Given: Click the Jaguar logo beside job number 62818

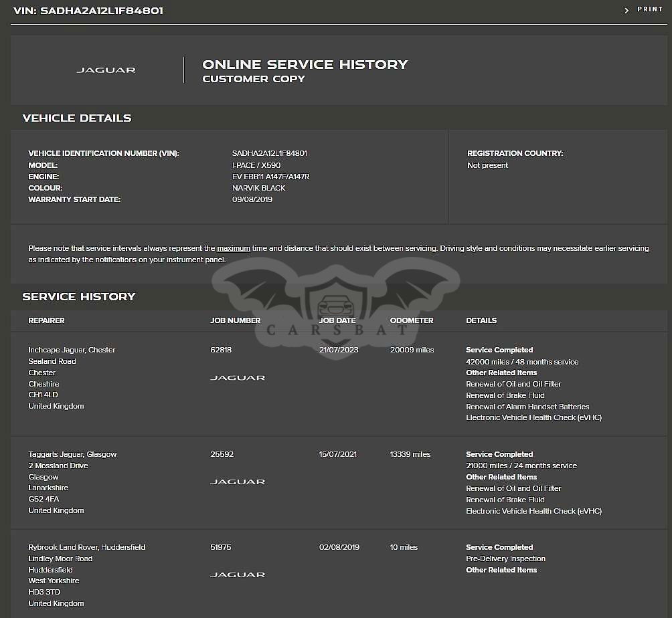Looking at the screenshot, I should [x=237, y=378].
